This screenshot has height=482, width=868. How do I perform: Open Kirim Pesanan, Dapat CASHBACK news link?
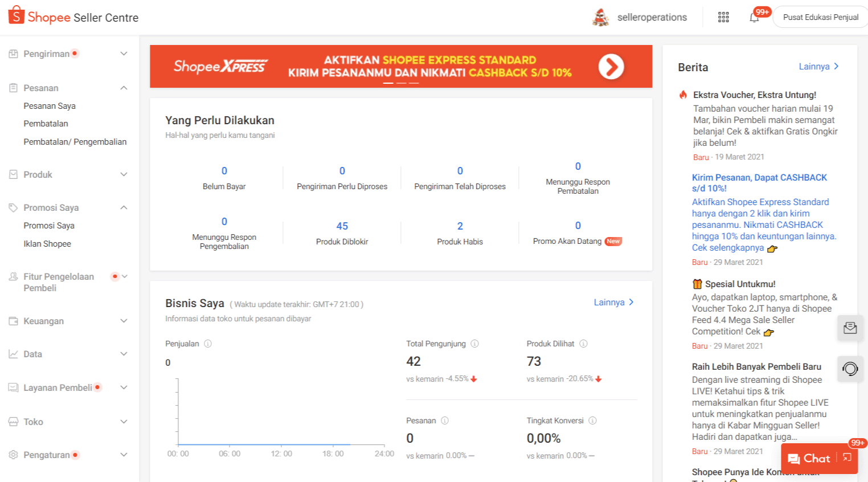(759, 183)
